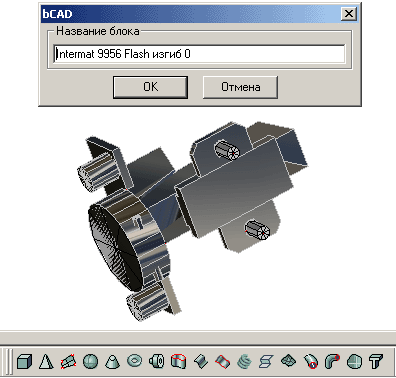396x378 pixels.
Task: Choose the bent elbow pipe tool
Action: pyautogui.click(x=332, y=361)
